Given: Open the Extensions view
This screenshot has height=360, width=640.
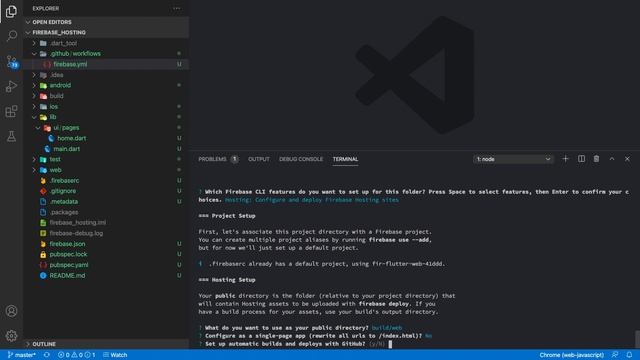Looking at the screenshot, I should pyautogui.click(x=11, y=111).
